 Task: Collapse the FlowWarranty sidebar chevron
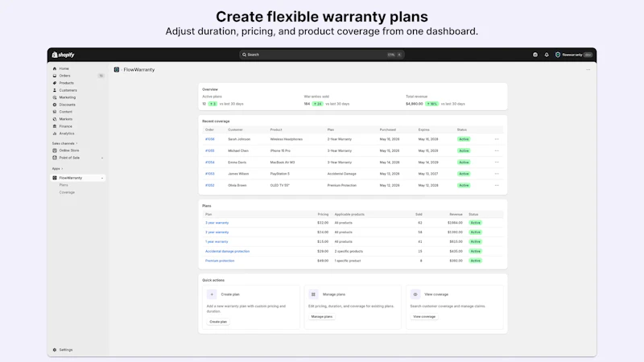coord(102,178)
